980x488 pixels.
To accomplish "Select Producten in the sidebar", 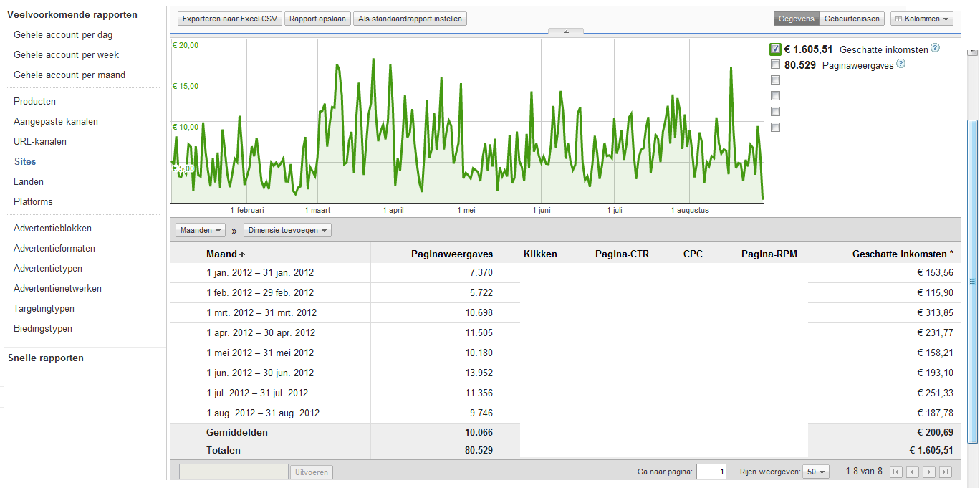I will pos(34,102).
